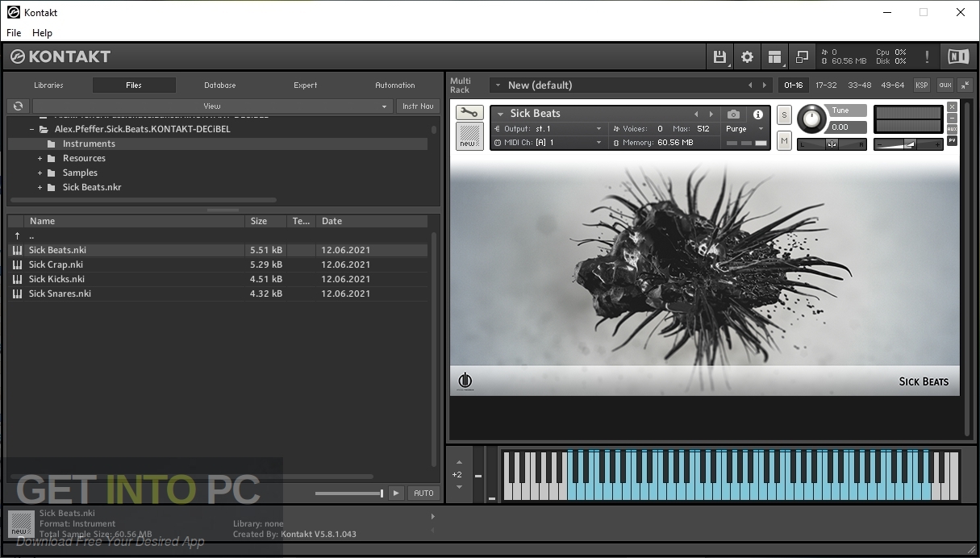Toggle AUTO preview button
The image size is (980, 558).
click(x=423, y=493)
